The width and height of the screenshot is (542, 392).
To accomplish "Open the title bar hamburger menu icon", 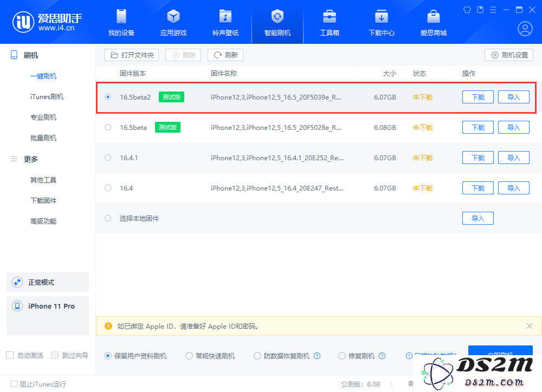I will click(x=493, y=10).
